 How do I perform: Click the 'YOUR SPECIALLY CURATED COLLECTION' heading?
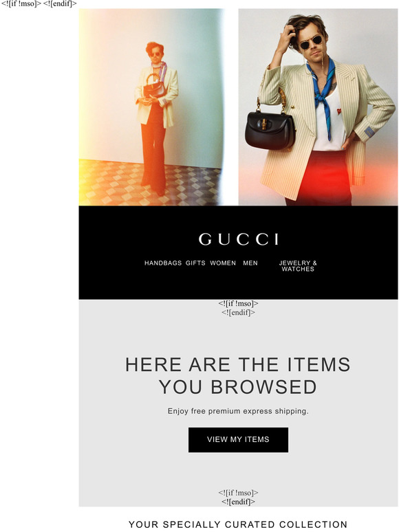click(x=238, y=524)
